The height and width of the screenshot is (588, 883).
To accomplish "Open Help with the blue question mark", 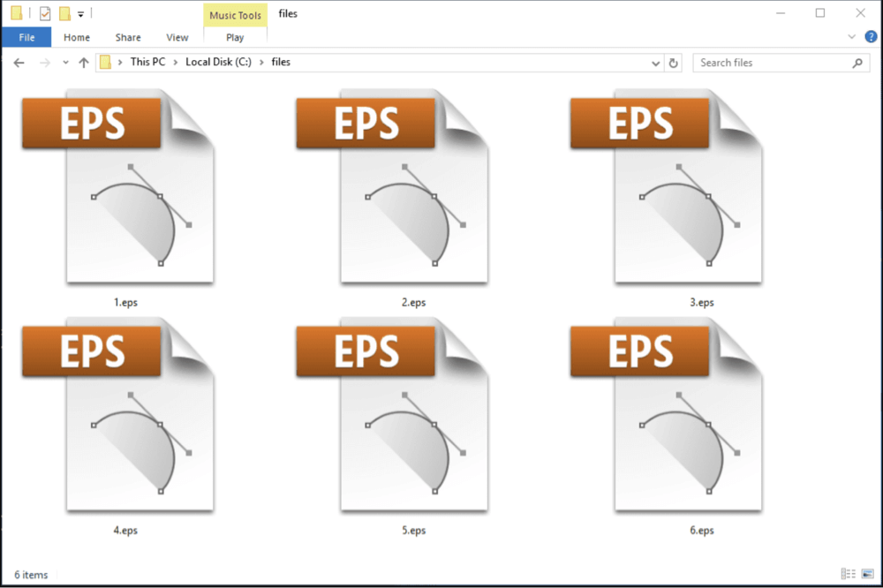I will click(871, 37).
